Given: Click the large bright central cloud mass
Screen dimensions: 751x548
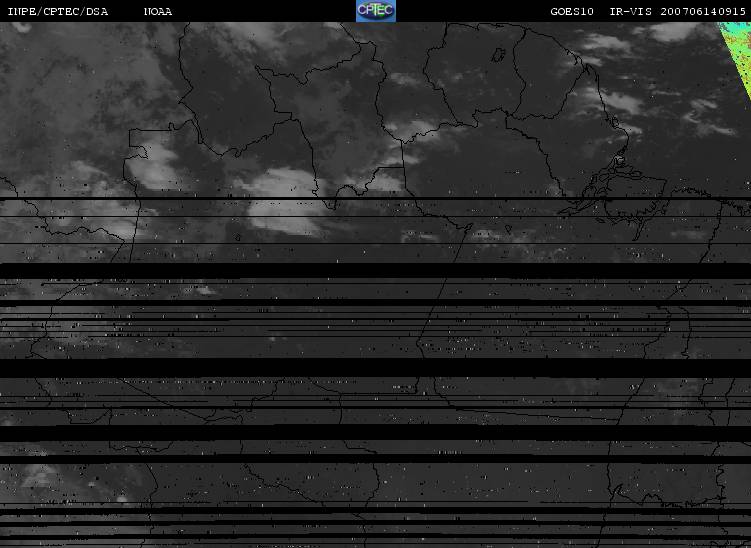Looking at the screenshot, I should [285, 200].
